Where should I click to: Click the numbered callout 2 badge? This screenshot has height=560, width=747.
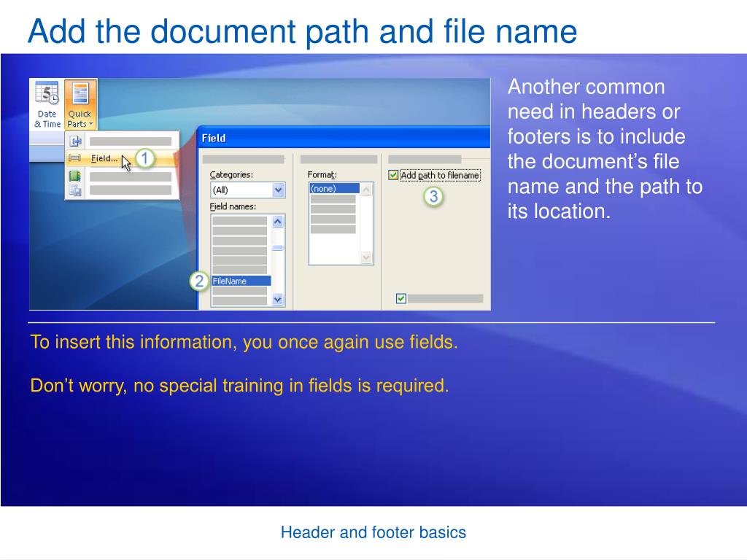[x=199, y=281]
